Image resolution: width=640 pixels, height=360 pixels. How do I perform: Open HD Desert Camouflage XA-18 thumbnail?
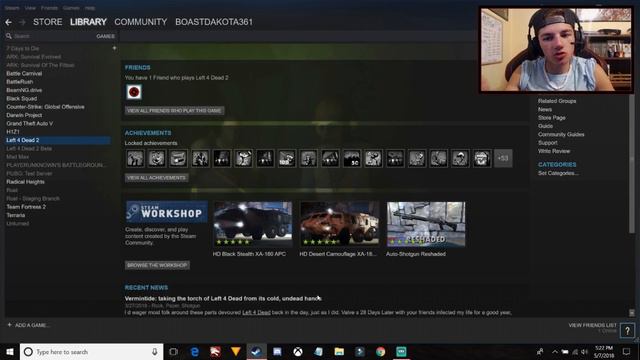(340, 224)
